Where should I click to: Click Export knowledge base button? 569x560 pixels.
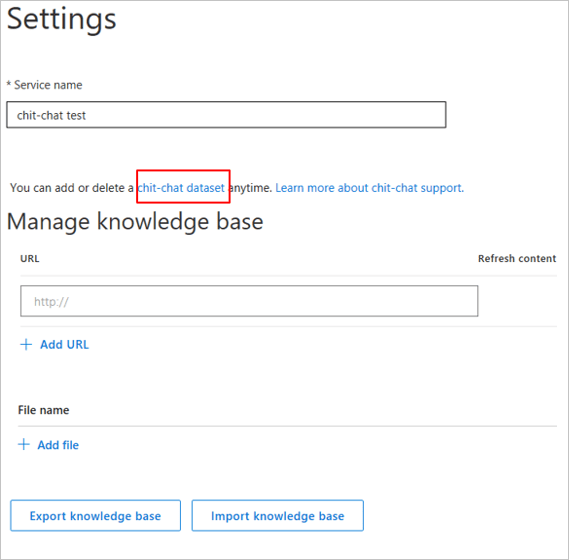point(95,516)
